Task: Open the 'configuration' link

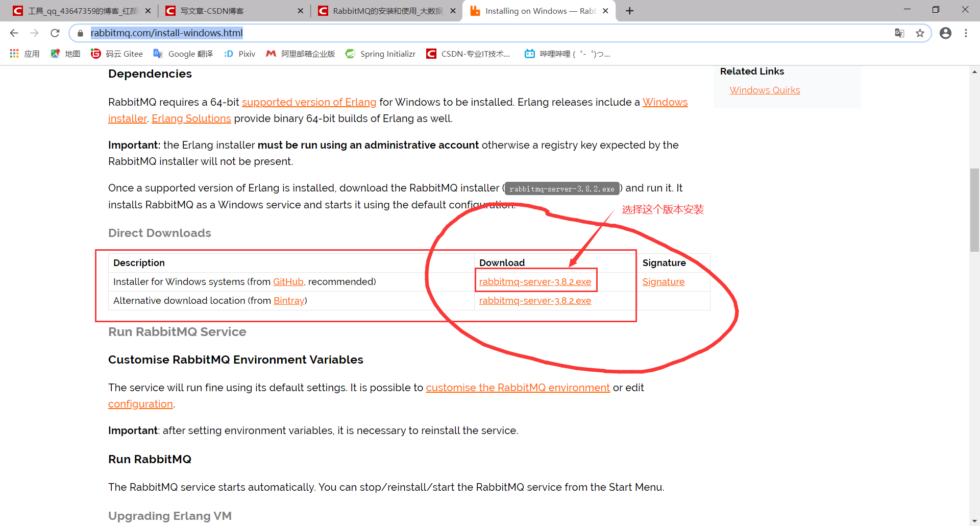Action: [140, 404]
